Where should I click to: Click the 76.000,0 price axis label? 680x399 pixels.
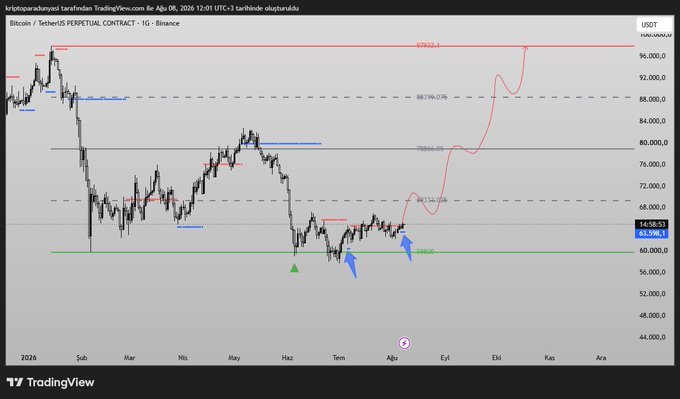coord(652,164)
